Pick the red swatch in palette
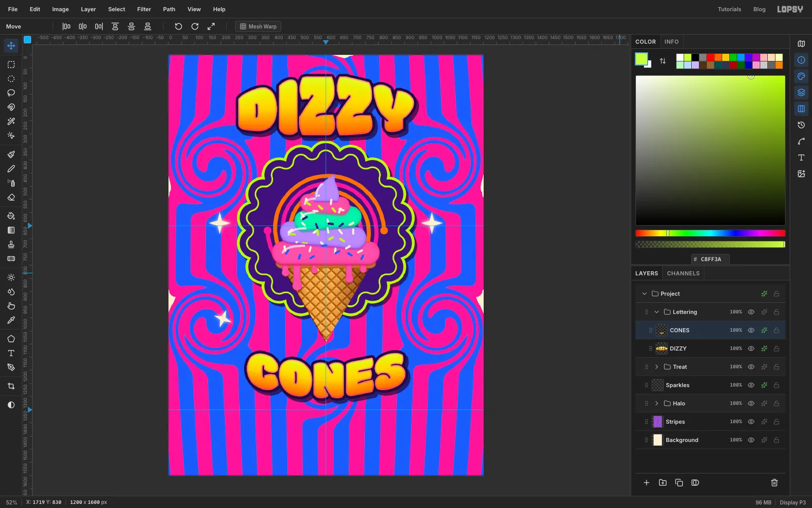This screenshot has height=508, width=812. click(710, 57)
